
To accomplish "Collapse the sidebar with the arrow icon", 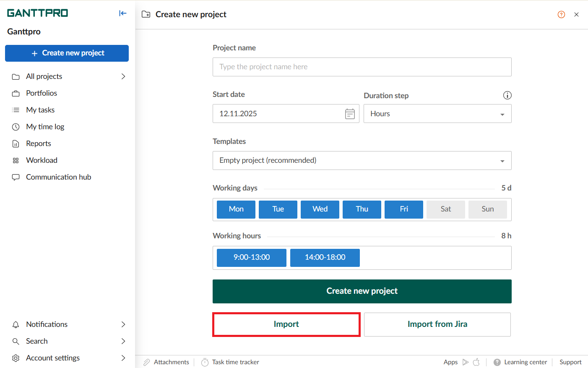I will (122, 13).
